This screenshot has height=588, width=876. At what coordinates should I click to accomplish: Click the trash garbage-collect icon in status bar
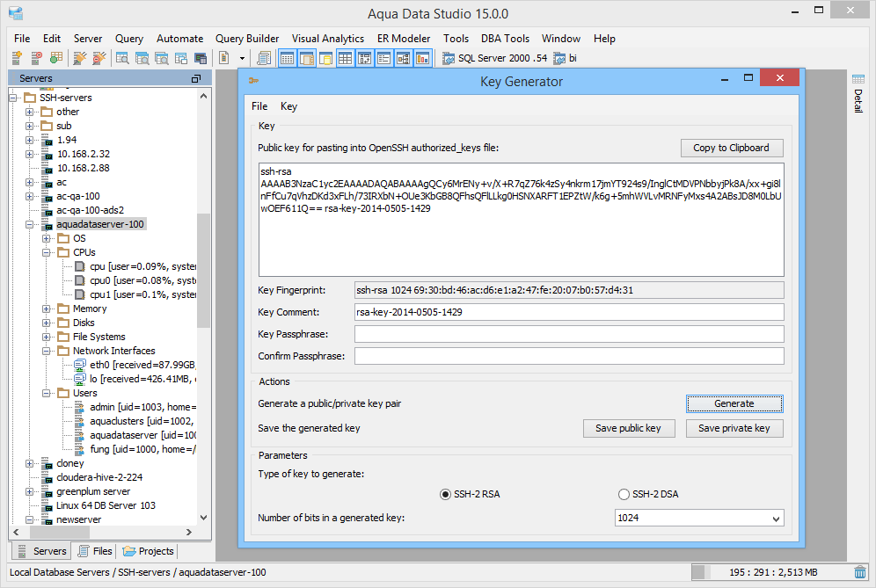coord(860,572)
